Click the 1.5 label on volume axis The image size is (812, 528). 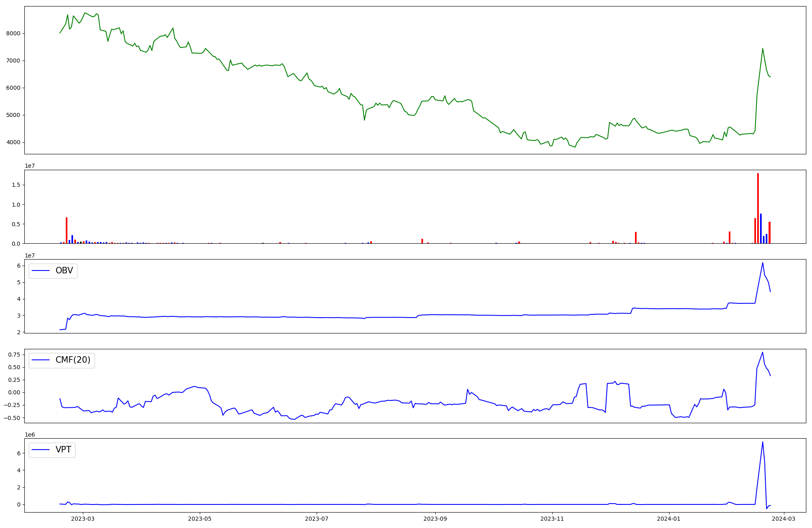click(x=17, y=185)
